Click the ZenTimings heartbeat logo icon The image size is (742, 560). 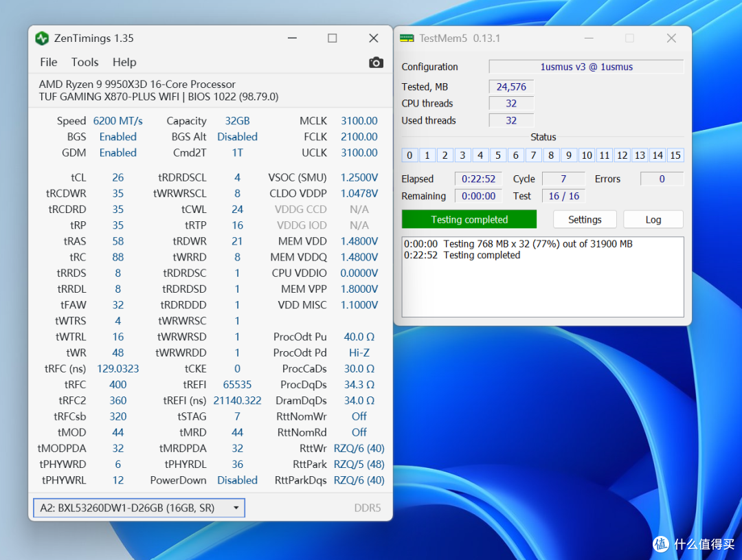42,38
